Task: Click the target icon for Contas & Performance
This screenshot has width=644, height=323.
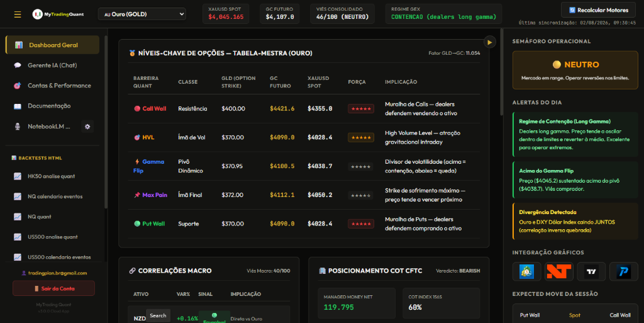Action: click(x=17, y=86)
